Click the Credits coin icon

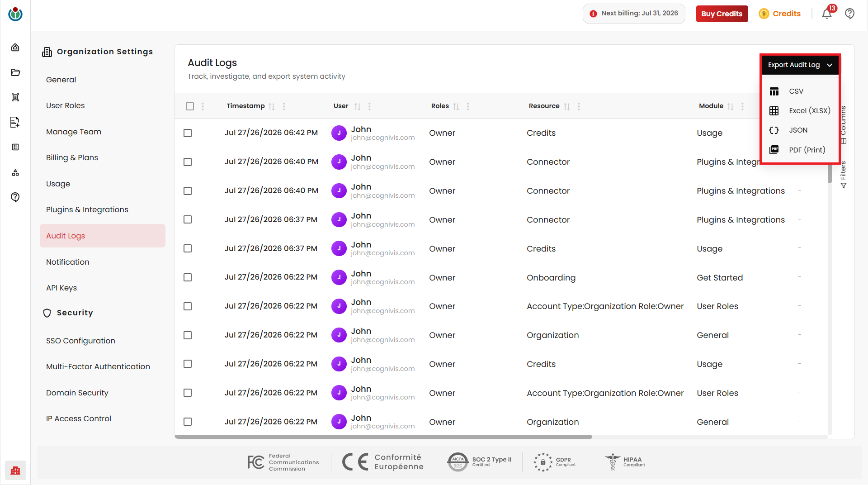tap(764, 14)
